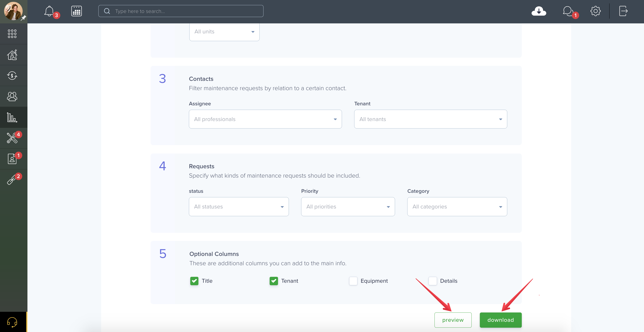644x332 pixels.
Task: Open notifications bell icon
Action: tap(49, 11)
